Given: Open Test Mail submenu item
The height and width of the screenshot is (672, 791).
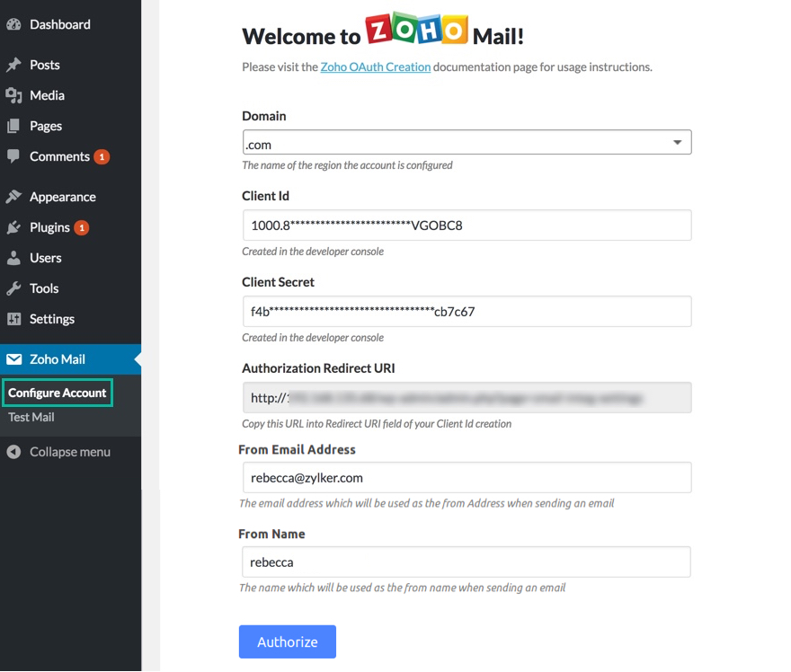Looking at the screenshot, I should (31, 418).
